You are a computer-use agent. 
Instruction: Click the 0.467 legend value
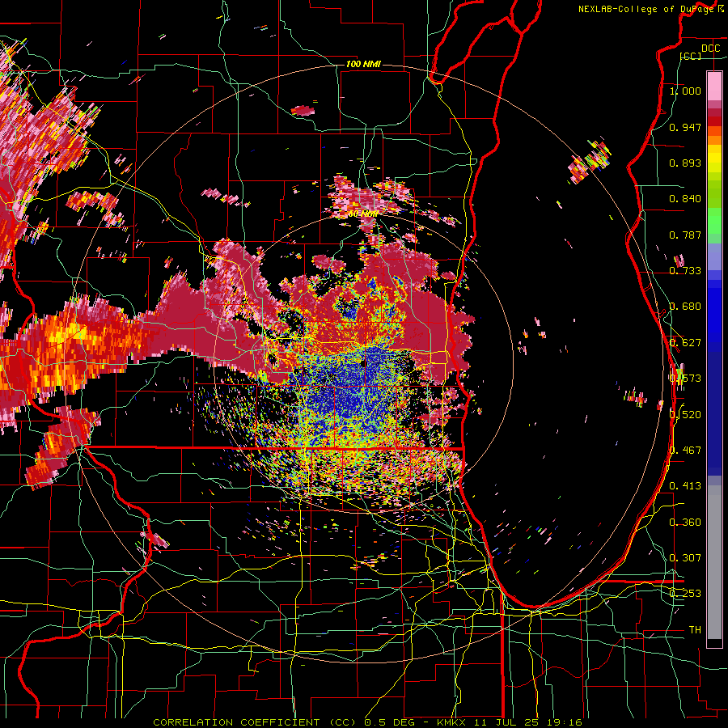coord(685,451)
